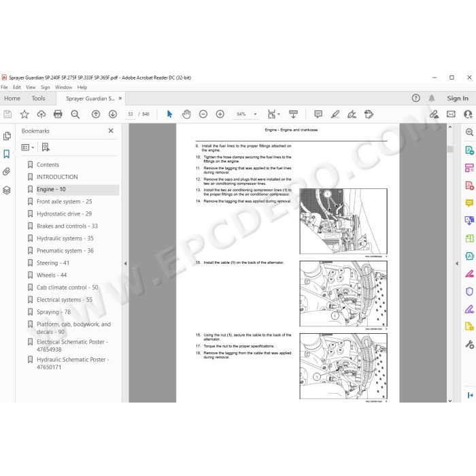The height and width of the screenshot is (476, 476).
Task: Open Electrical systems - 55 bookmark
Action: tap(65, 300)
